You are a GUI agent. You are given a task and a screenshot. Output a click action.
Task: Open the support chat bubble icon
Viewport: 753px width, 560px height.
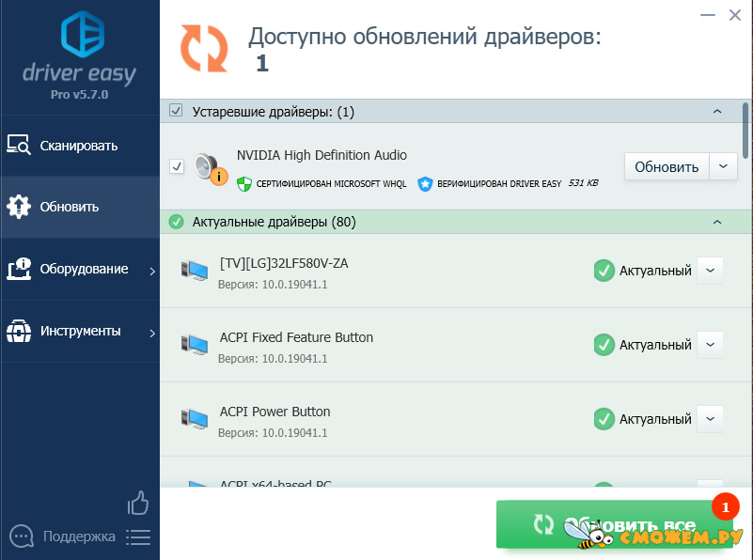22,536
